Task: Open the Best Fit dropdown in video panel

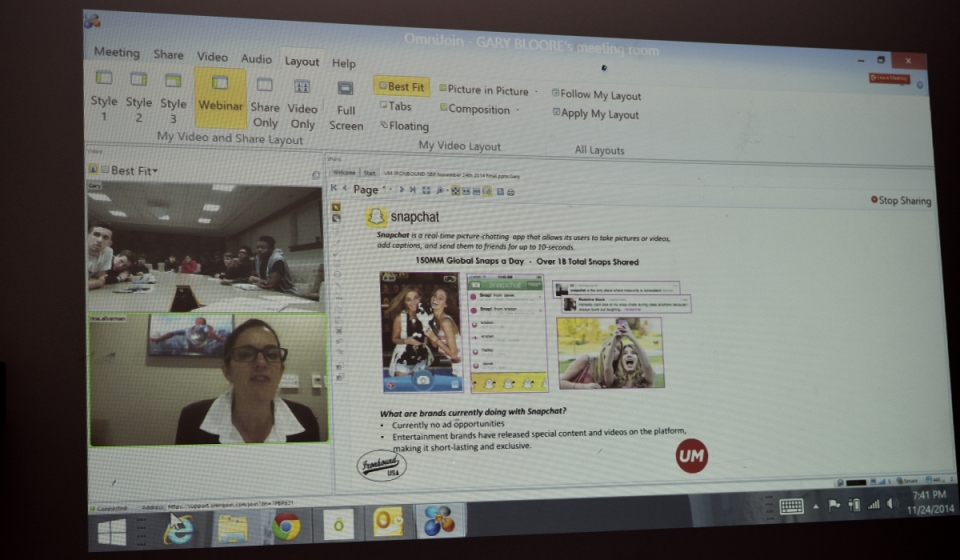Action: click(132, 171)
